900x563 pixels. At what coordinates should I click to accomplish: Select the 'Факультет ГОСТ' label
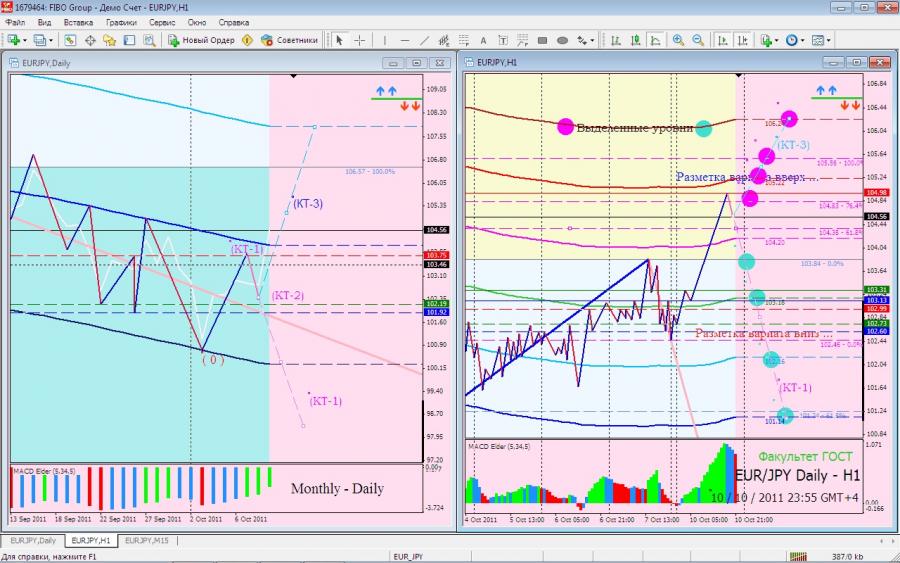pyautogui.click(x=806, y=457)
